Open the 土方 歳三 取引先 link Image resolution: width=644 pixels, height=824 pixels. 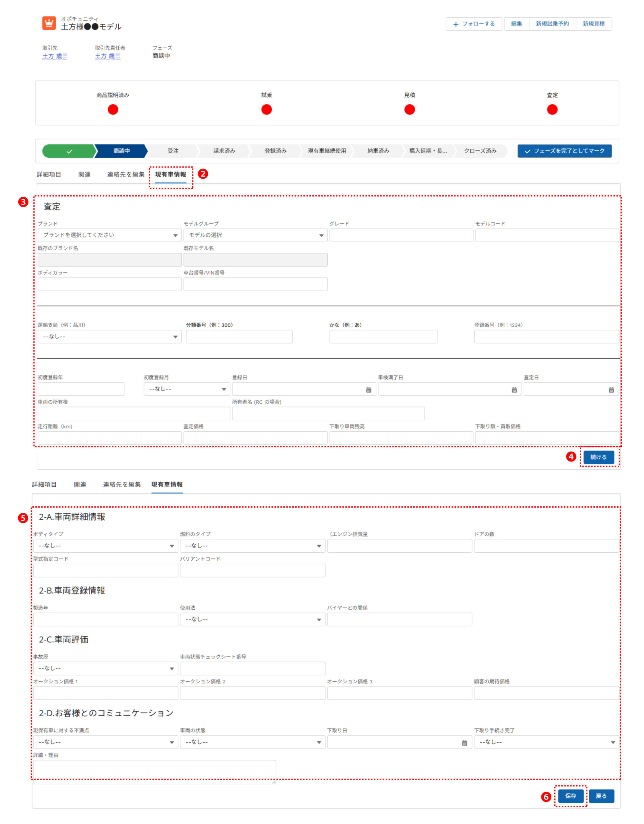pyautogui.click(x=55, y=56)
